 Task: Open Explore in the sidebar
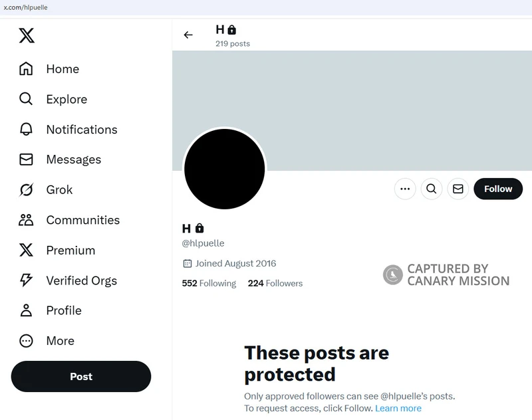tap(53, 99)
